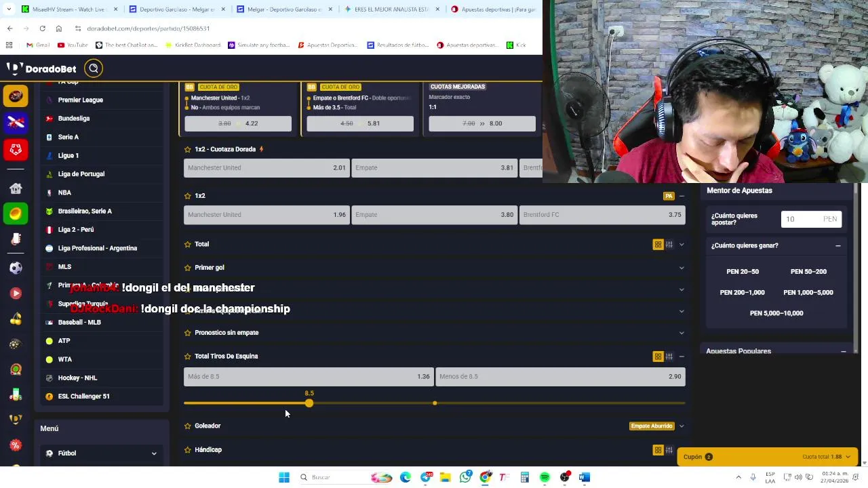The width and height of the screenshot is (868, 488).
Task: Pick the boosted 4.22 Manchester United combo
Action: point(238,123)
